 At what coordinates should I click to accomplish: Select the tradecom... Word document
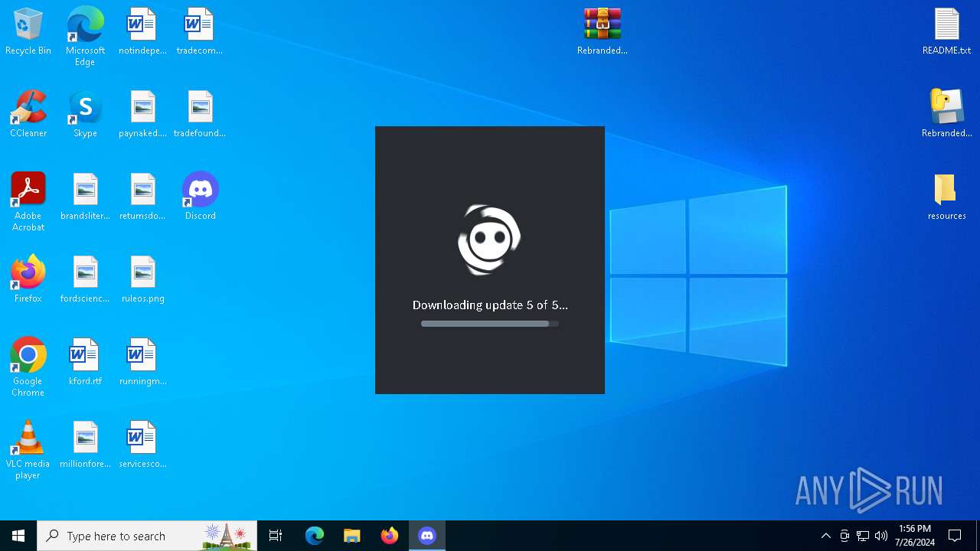tap(199, 32)
